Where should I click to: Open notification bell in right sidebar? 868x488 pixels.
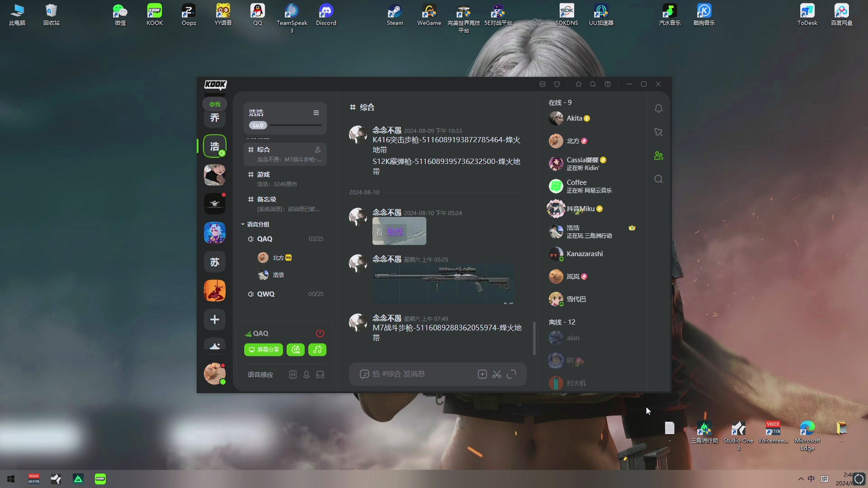click(659, 108)
